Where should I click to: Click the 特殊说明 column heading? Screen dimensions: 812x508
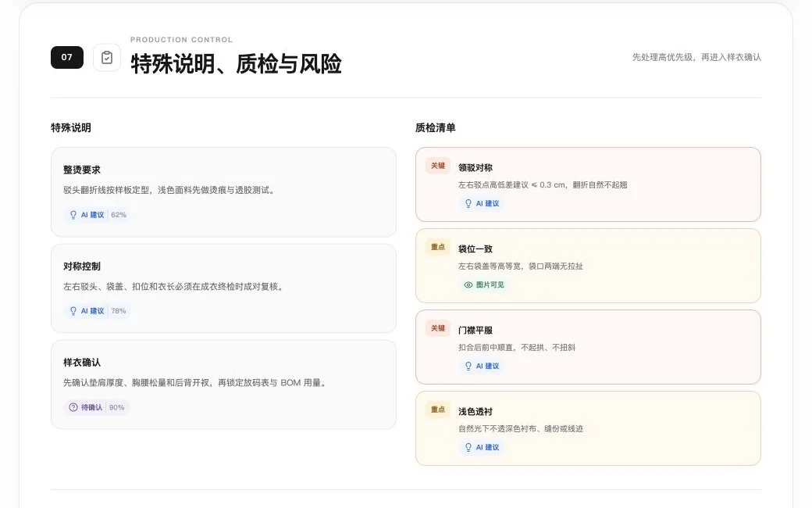[71, 128]
